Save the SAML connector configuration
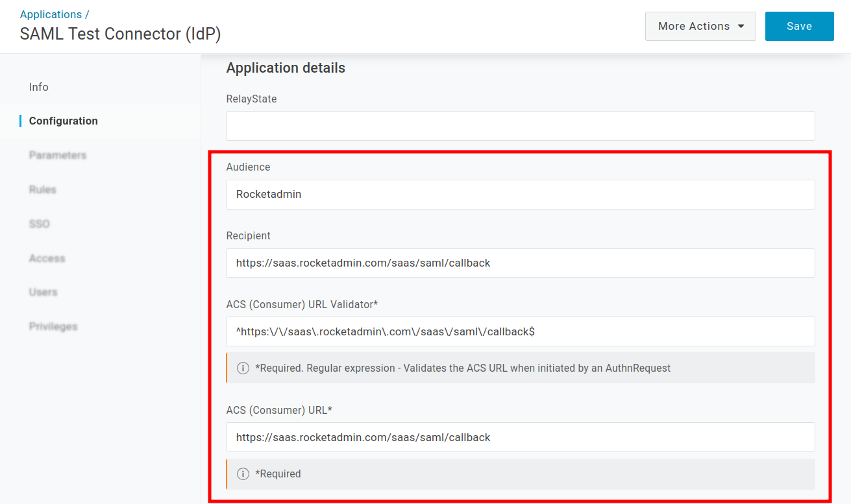This screenshot has width=851, height=504. click(799, 27)
